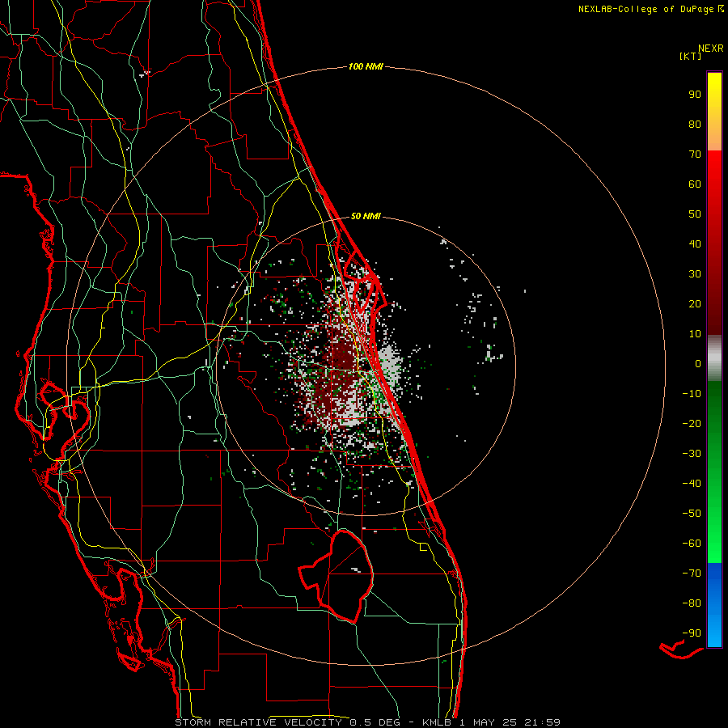Click the NEXR label above the scale

[x=710, y=49]
